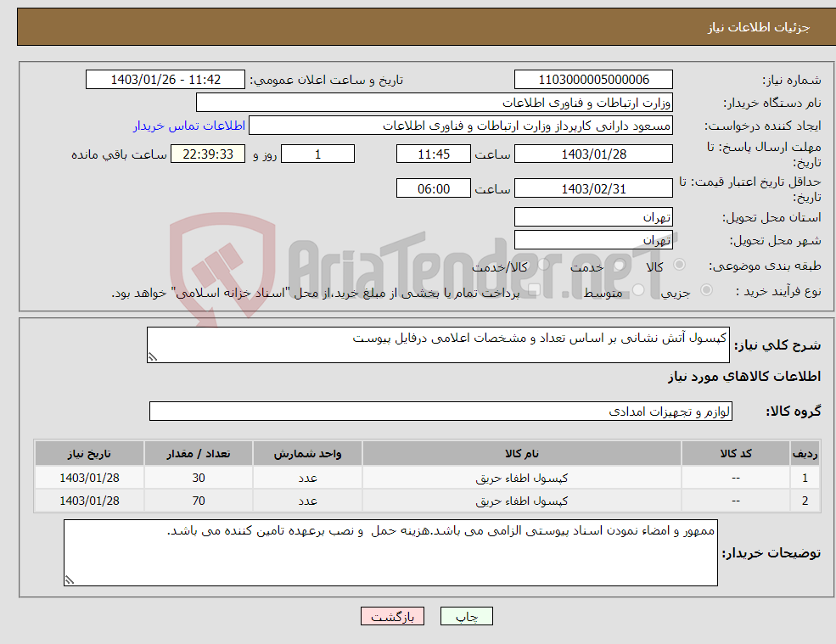Click price validity date 1403/02/31 field
The width and height of the screenshot is (836, 644).
(593, 188)
